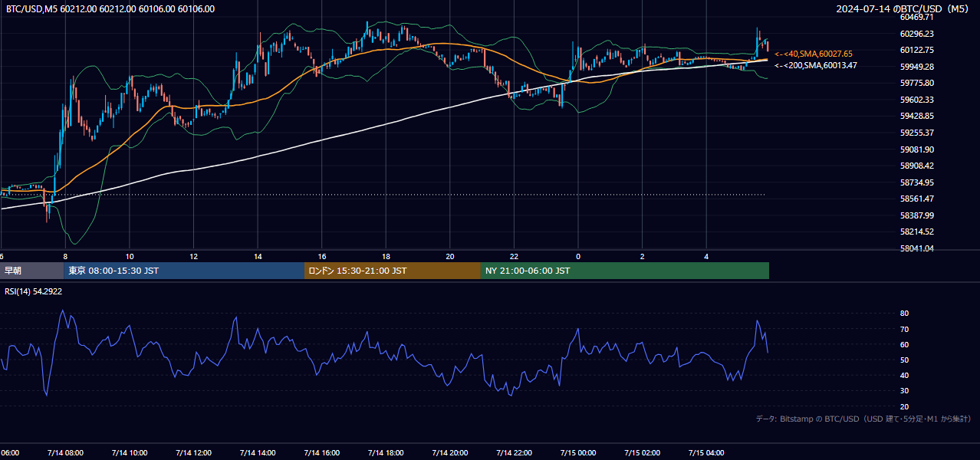Click the '2024-07-14 のBTC/USD (M5)' chart title

point(903,9)
